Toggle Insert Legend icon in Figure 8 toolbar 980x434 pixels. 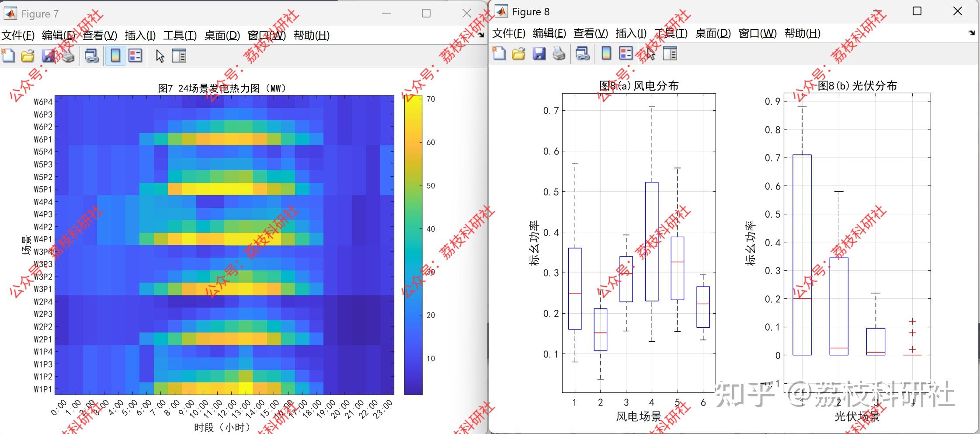pos(626,54)
